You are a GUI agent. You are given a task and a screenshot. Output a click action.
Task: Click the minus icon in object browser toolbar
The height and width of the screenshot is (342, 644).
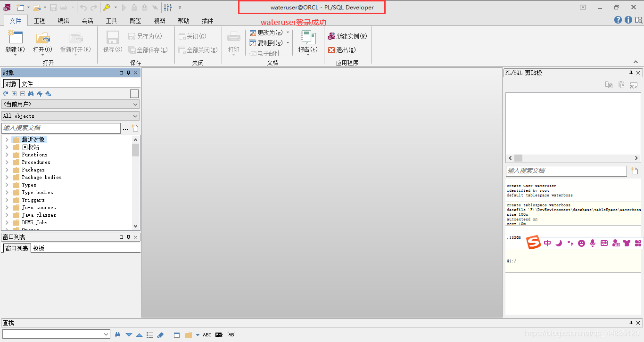tap(22, 94)
